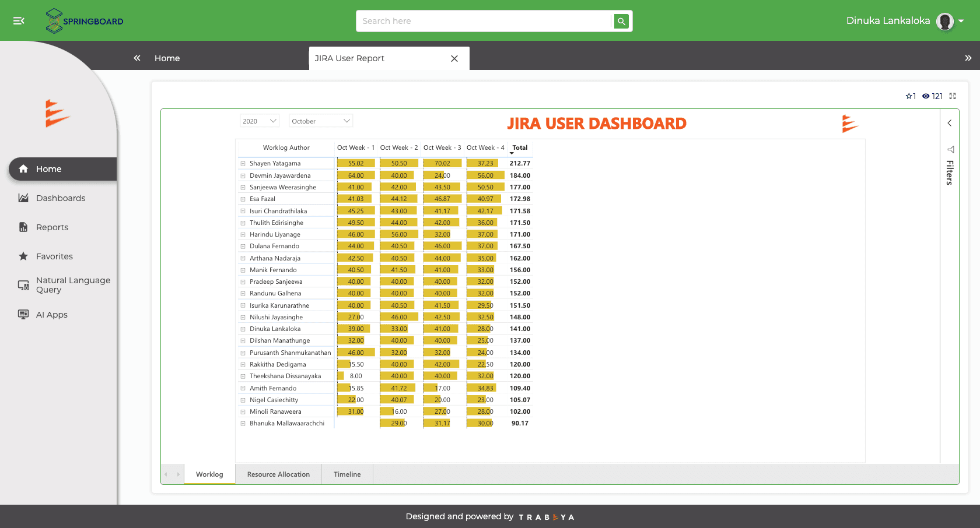Viewport: 980px width, 528px height.
Task: Click the eye views count icon
Action: [x=926, y=96]
